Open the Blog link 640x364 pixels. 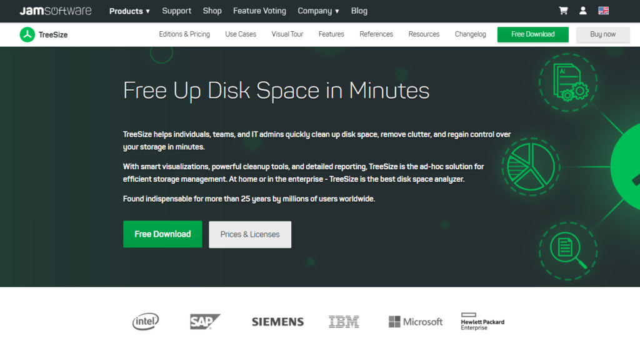click(x=359, y=11)
